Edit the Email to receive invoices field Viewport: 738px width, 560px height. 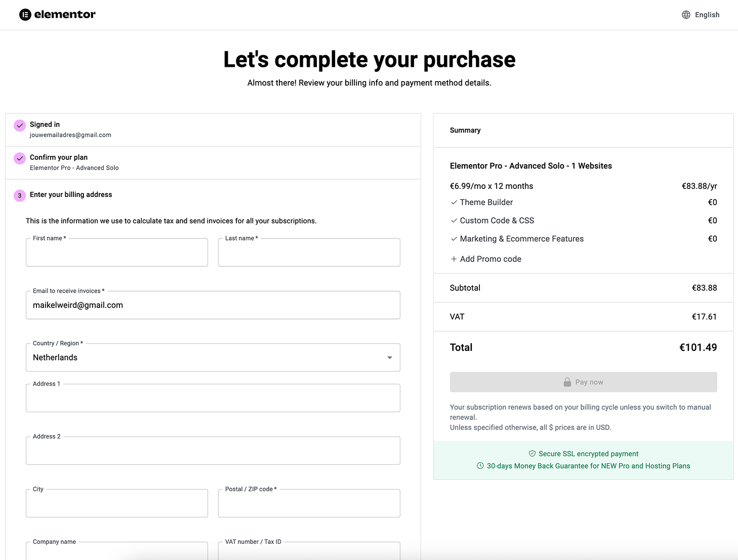pos(213,305)
